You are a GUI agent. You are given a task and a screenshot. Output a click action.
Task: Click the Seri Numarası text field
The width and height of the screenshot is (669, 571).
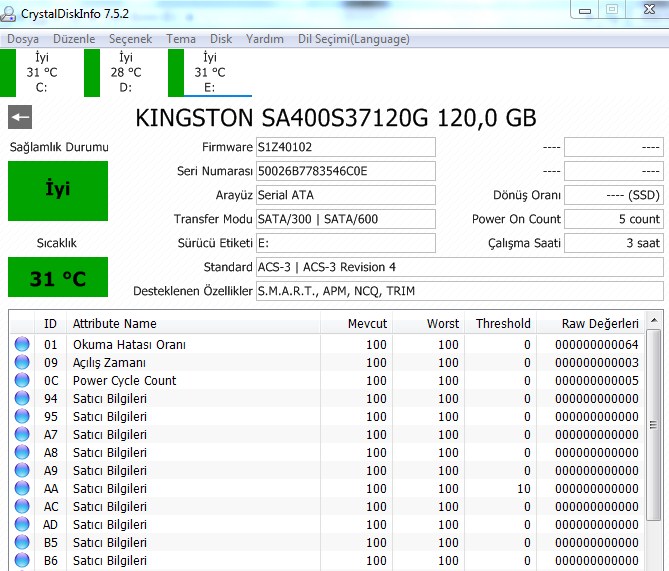(345, 171)
